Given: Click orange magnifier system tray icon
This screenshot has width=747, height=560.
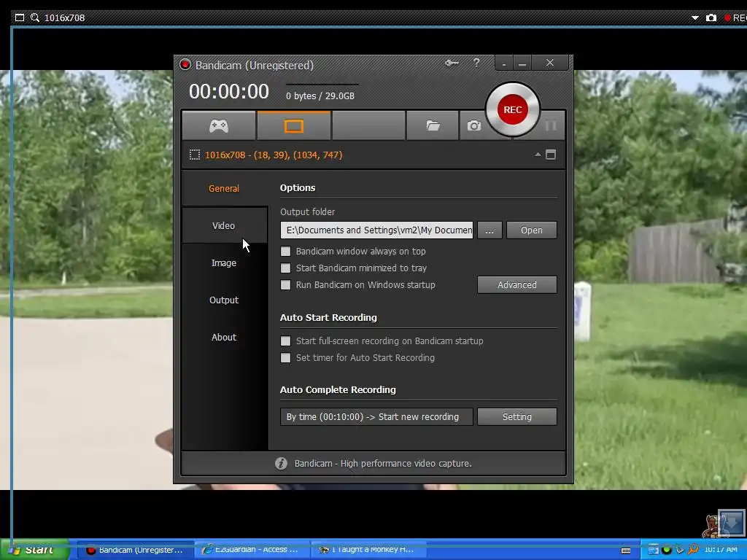Looking at the screenshot, I should point(693,550).
